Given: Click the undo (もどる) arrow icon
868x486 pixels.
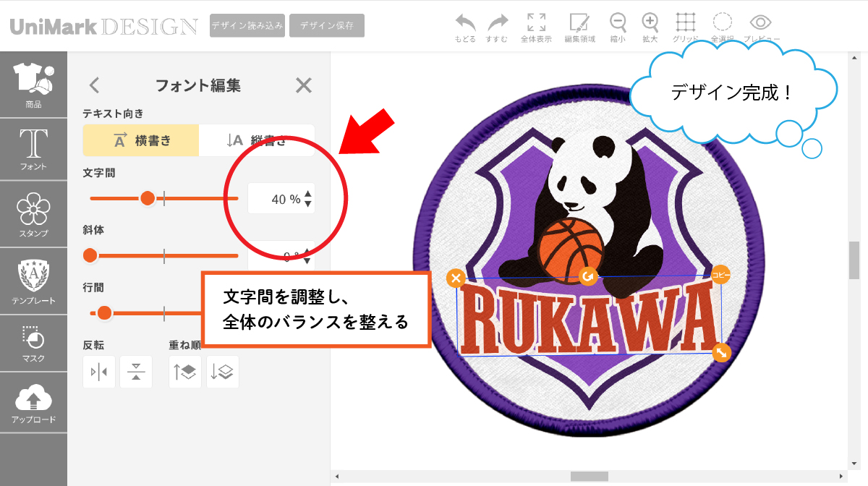Looking at the screenshot, I should (x=465, y=22).
